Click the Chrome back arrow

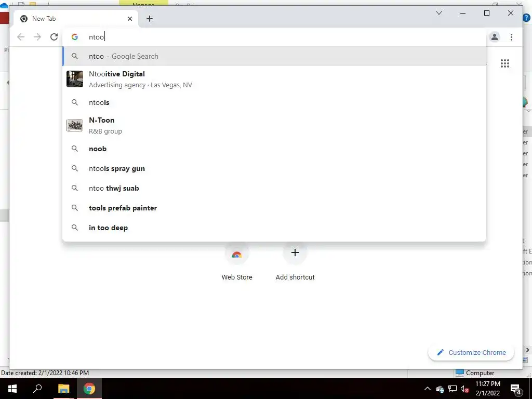[x=21, y=37]
